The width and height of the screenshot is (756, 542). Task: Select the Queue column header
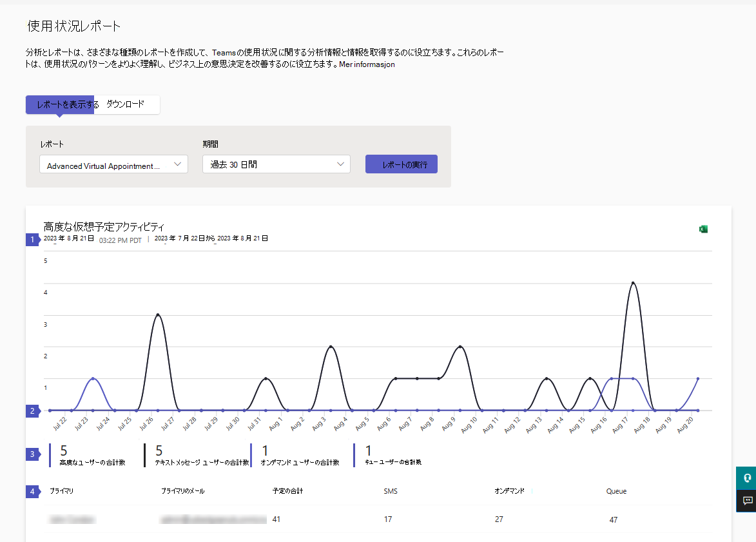pos(616,491)
